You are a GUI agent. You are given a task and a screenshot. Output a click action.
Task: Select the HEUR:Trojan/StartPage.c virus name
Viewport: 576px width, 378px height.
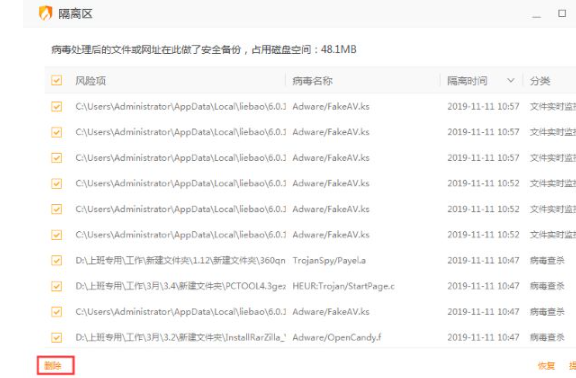(x=343, y=286)
